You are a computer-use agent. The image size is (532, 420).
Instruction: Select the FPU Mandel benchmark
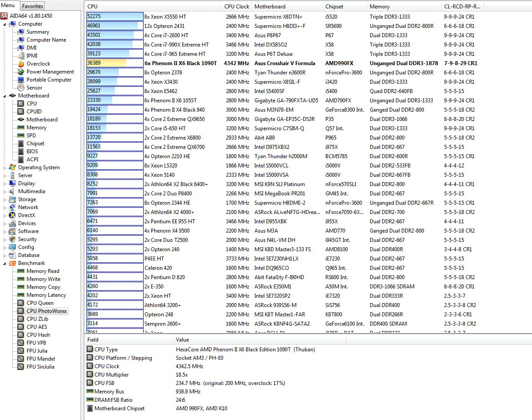click(41, 359)
